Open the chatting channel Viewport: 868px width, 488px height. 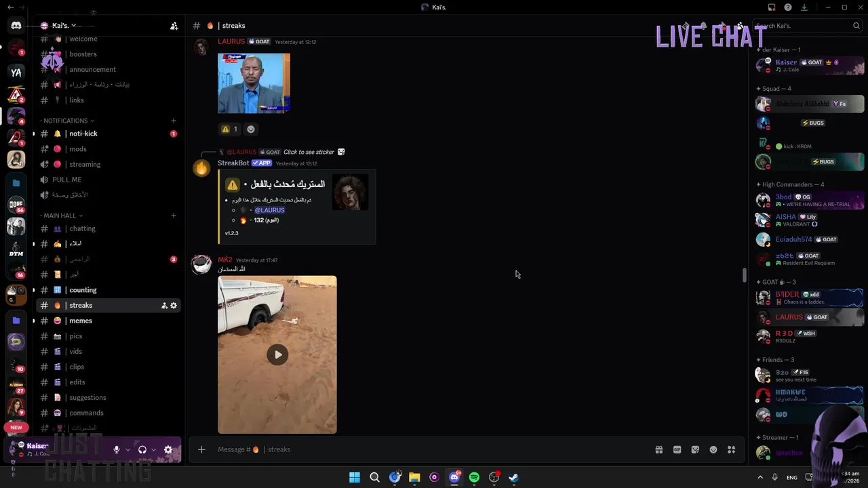[x=108, y=229]
